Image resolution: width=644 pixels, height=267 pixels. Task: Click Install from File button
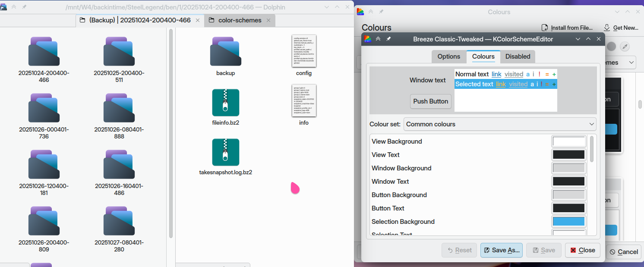point(567,28)
